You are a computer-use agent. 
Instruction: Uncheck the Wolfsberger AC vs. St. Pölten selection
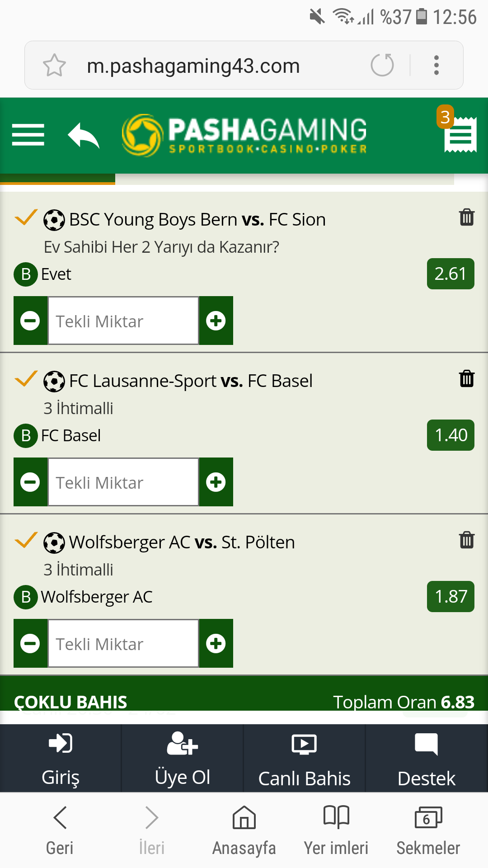(x=26, y=540)
